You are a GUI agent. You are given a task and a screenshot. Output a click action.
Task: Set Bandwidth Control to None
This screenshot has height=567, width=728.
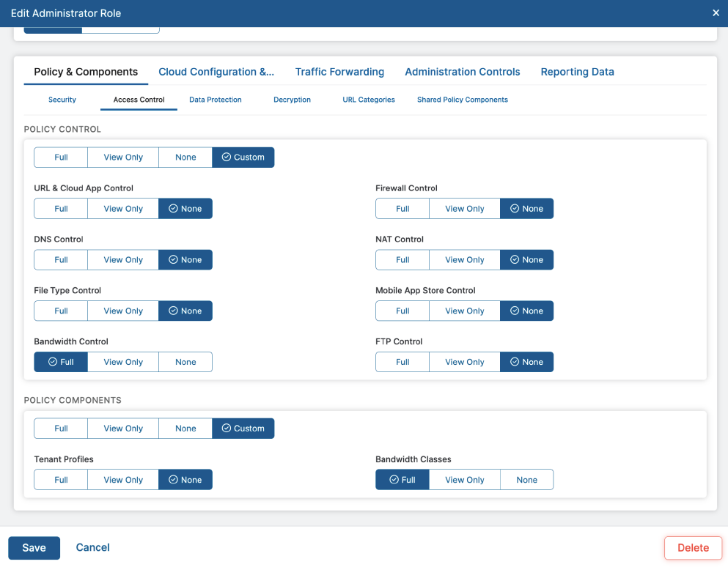pos(185,362)
